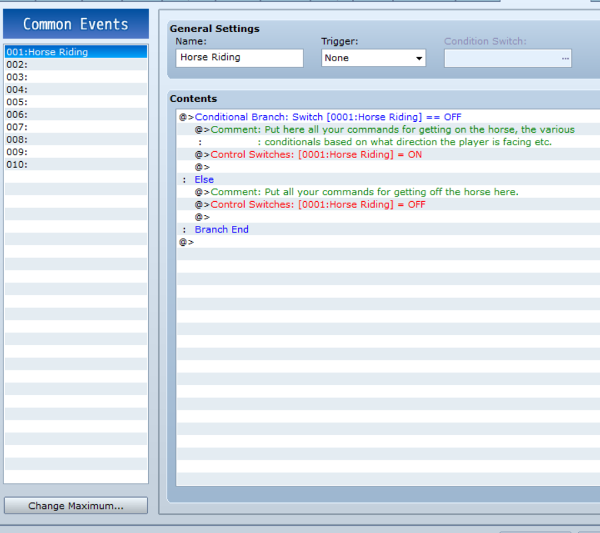The height and width of the screenshot is (533, 600).
Task: Select common event slot 009
Action: tap(76, 152)
